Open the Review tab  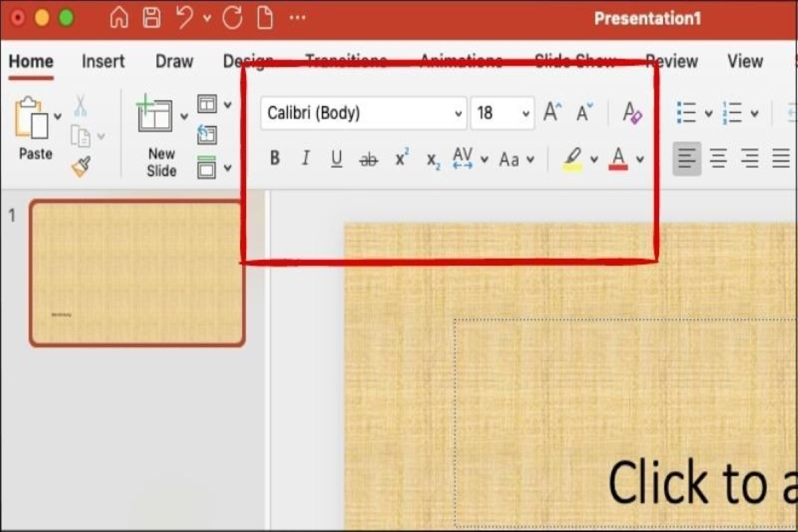(x=672, y=62)
